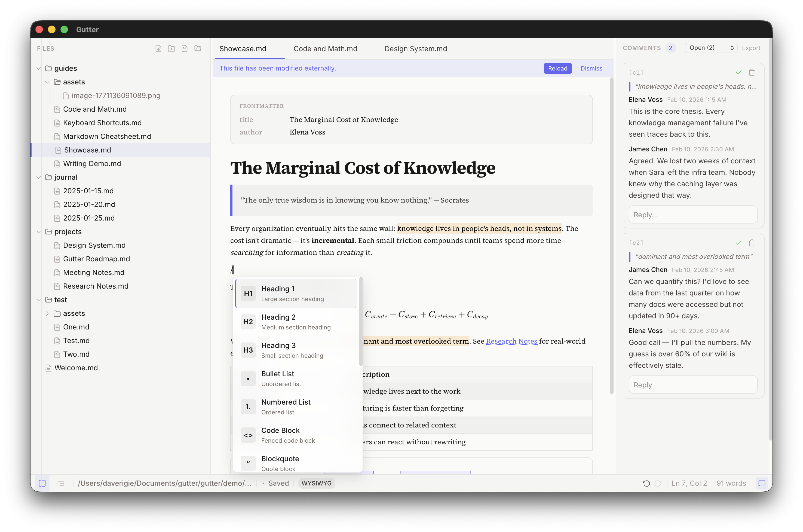
Task: Click the outline list icon in status bar
Action: (61, 483)
